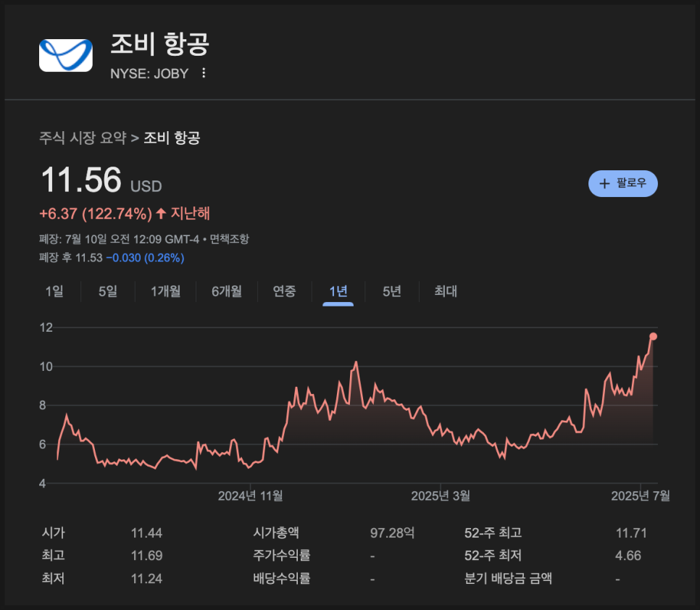Open the 주식 시장 요약 breadcrumb link
The image size is (700, 610).
point(83,138)
